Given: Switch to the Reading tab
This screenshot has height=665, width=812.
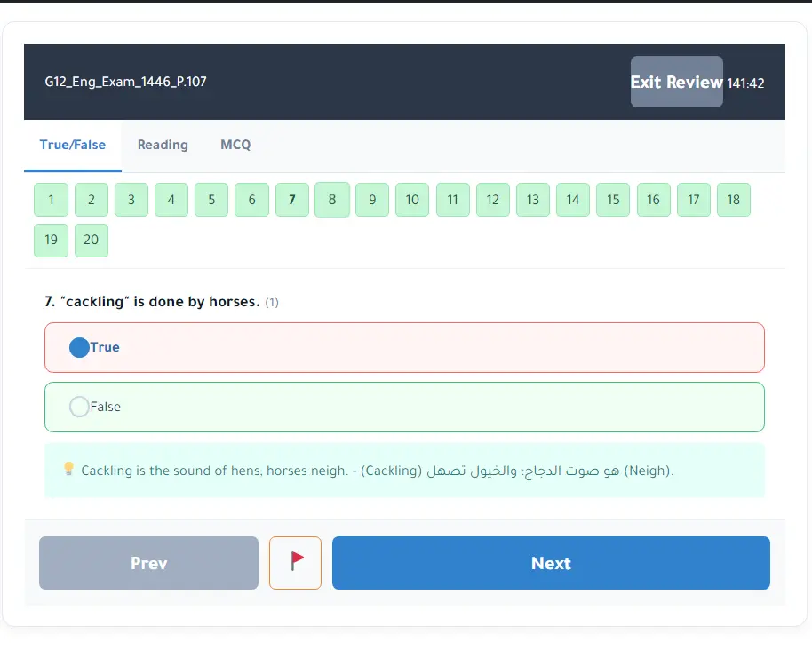Looking at the screenshot, I should [x=163, y=145].
